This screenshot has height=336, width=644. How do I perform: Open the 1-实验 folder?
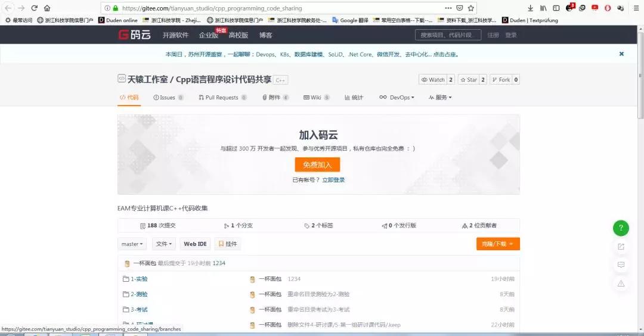pos(139,279)
